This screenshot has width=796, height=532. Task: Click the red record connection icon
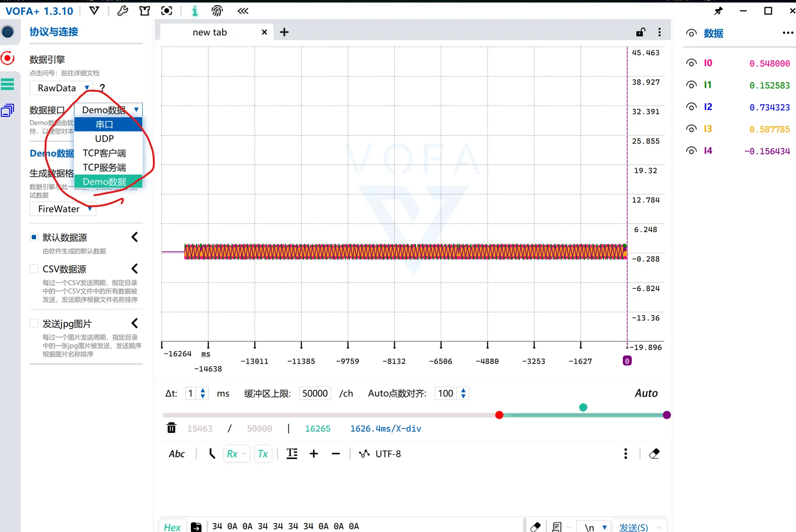(8, 58)
